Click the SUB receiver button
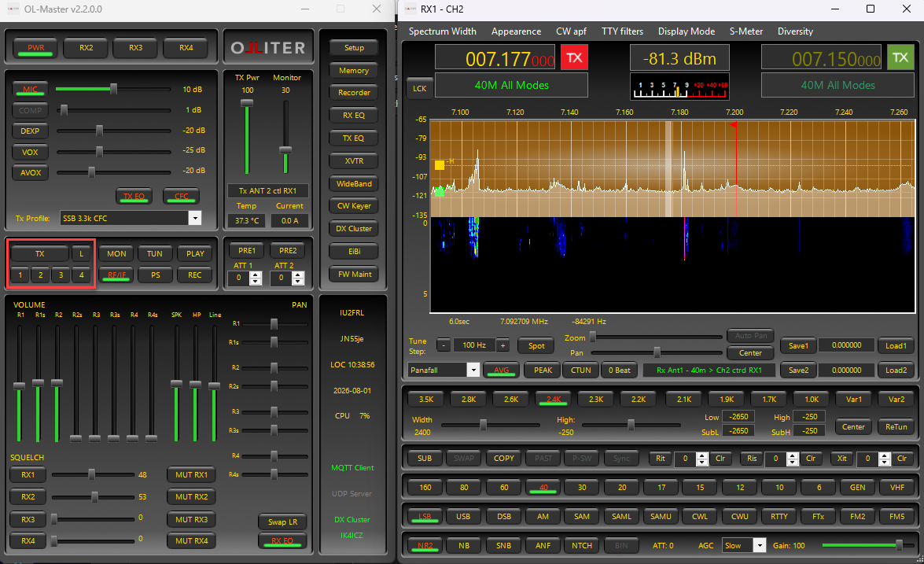Image resolution: width=924 pixels, height=564 pixels. (425, 458)
